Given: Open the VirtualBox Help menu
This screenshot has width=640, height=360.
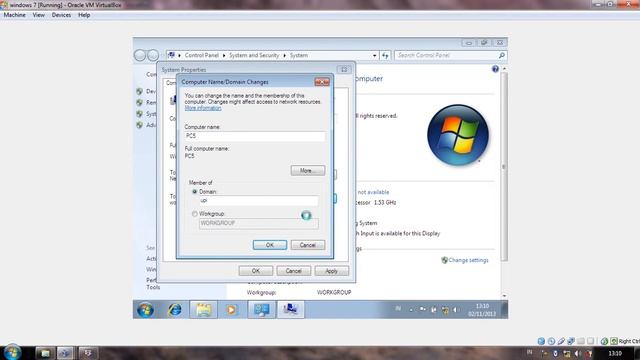Looking at the screenshot, I should 84,15.
